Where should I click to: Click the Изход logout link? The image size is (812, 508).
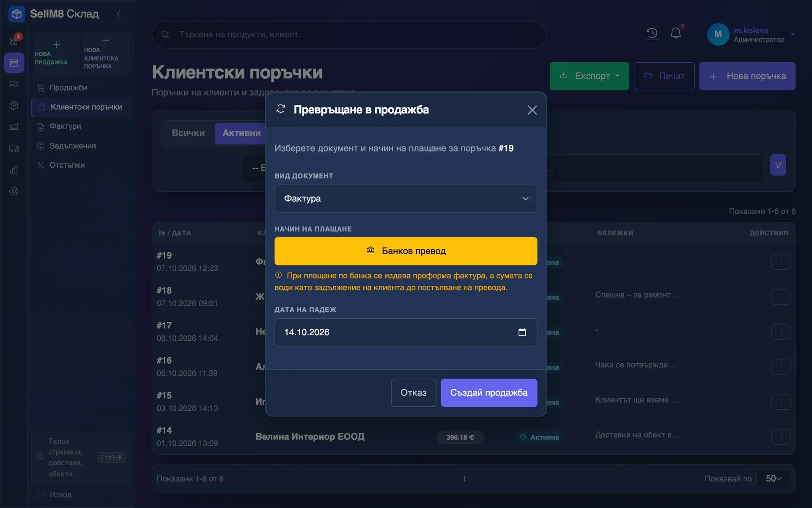tap(55, 494)
